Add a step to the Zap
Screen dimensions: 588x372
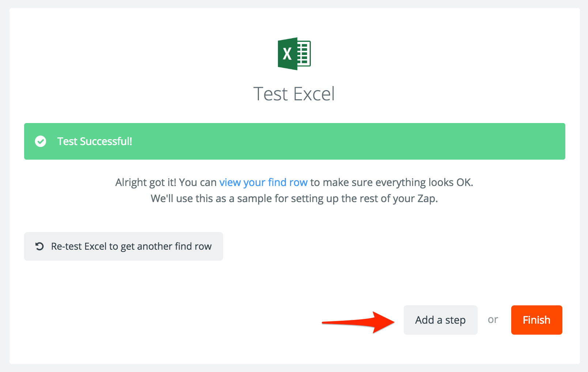441,320
